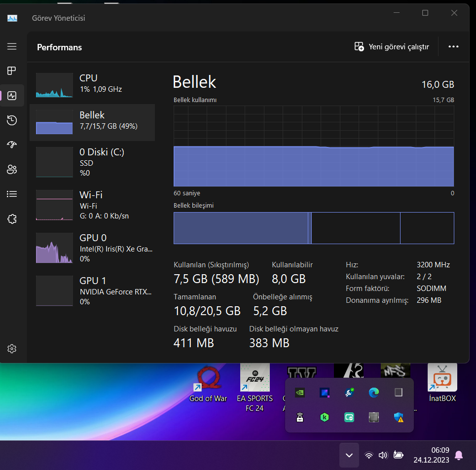The width and height of the screenshot is (476, 470).
Task: Click the Microsoft Edge tray icon
Action: pos(374,393)
